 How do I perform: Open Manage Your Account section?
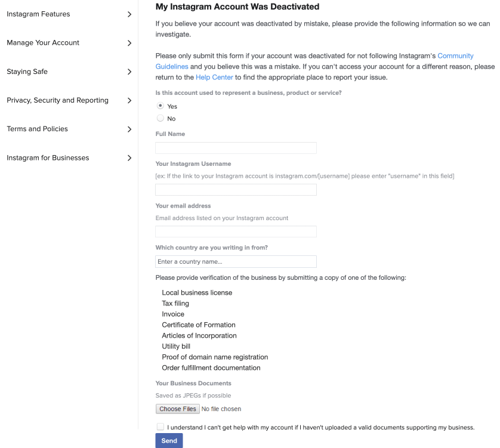coord(43,43)
